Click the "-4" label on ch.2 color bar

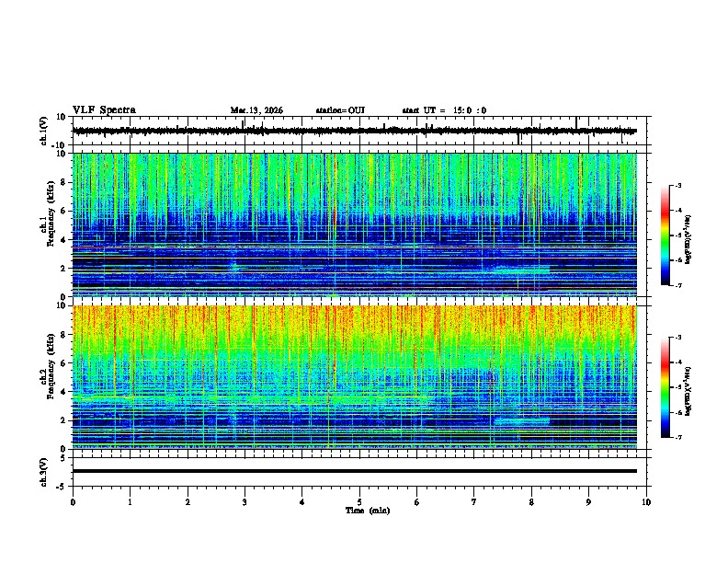click(x=677, y=362)
